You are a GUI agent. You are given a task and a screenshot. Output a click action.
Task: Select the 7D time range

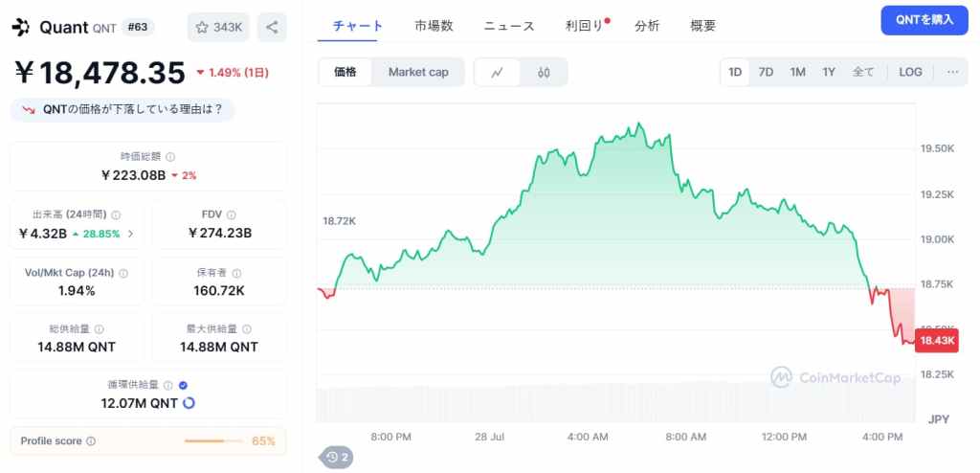point(766,72)
